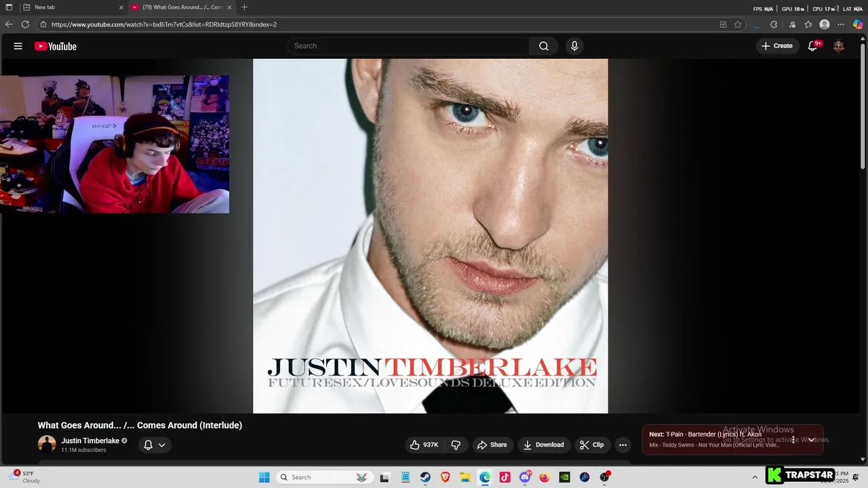
Task: Open the weather widget showing 53°F
Action: click(x=24, y=477)
